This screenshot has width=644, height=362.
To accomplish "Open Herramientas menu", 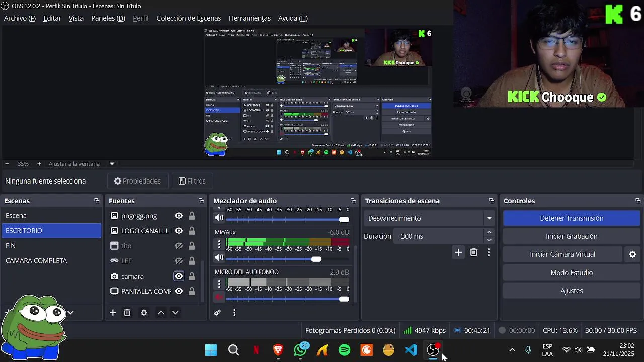I will 250,18.
